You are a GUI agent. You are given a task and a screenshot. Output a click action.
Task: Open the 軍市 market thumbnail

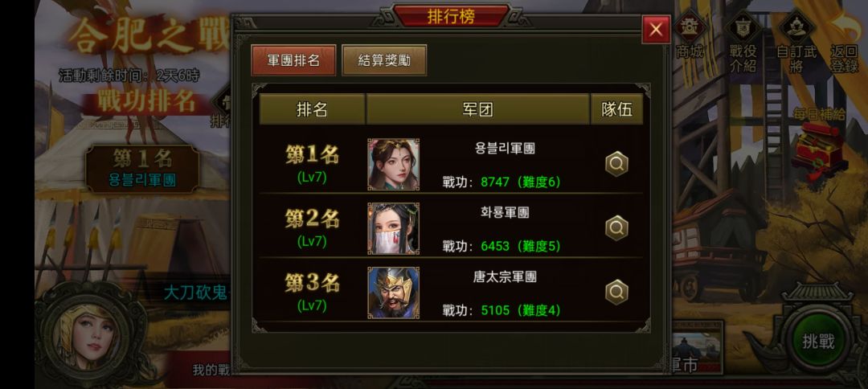[x=697, y=347]
